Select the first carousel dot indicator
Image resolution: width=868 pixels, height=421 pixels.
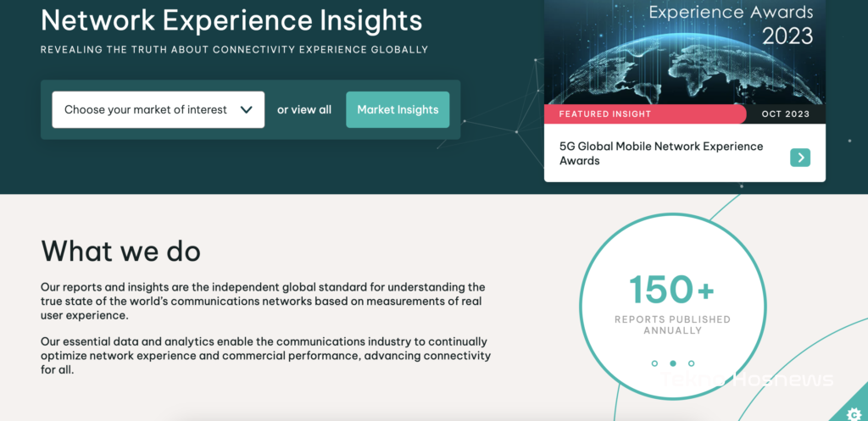pos(654,363)
